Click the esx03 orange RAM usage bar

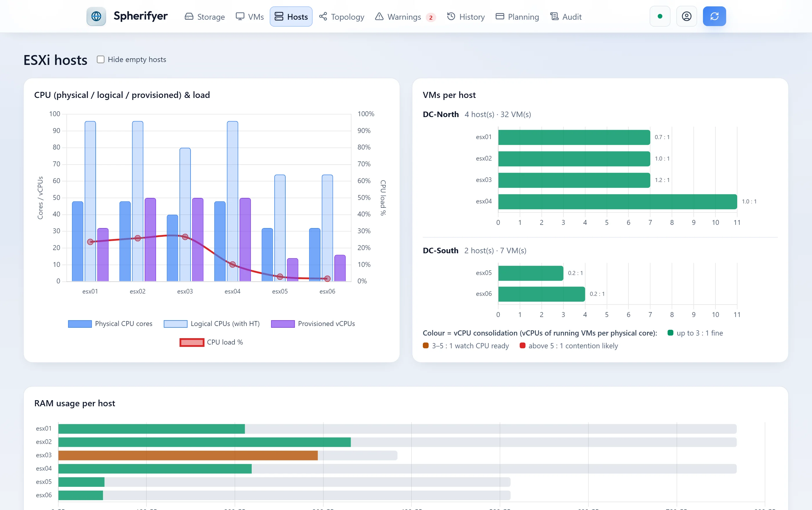188,456
